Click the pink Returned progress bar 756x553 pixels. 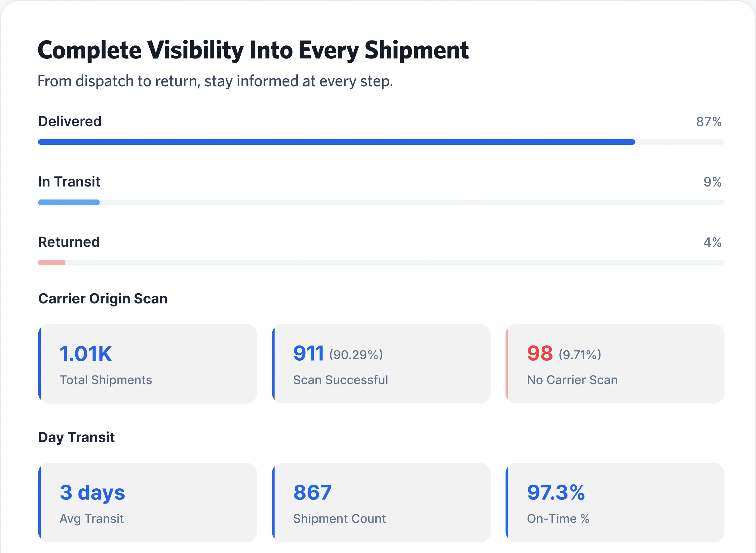52,263
